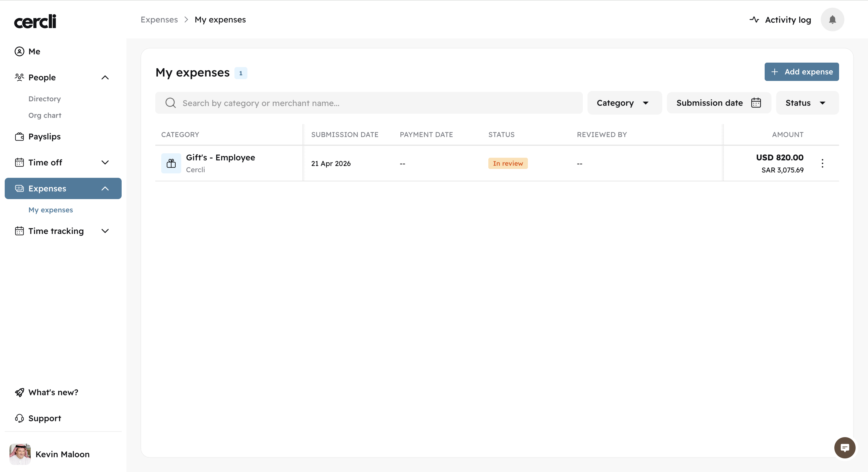868x472 pixels.
Task: Click the gift category icon in the row
Action: [x=171, y=164]
